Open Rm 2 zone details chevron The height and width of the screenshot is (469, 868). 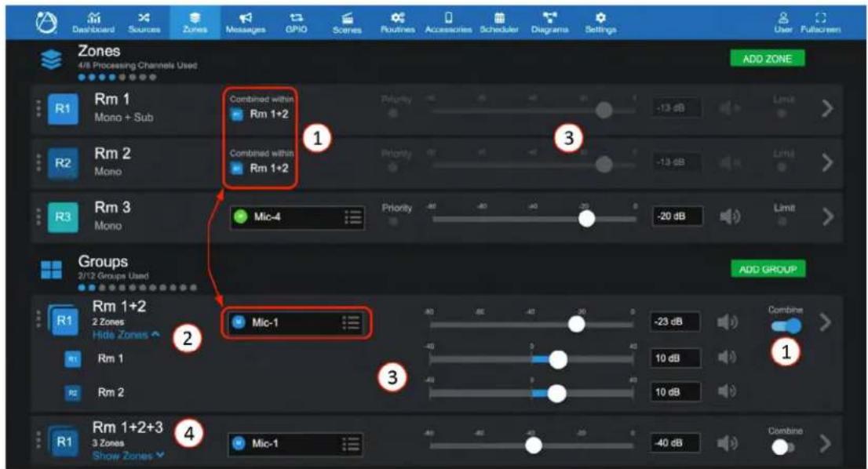point(827,162)
